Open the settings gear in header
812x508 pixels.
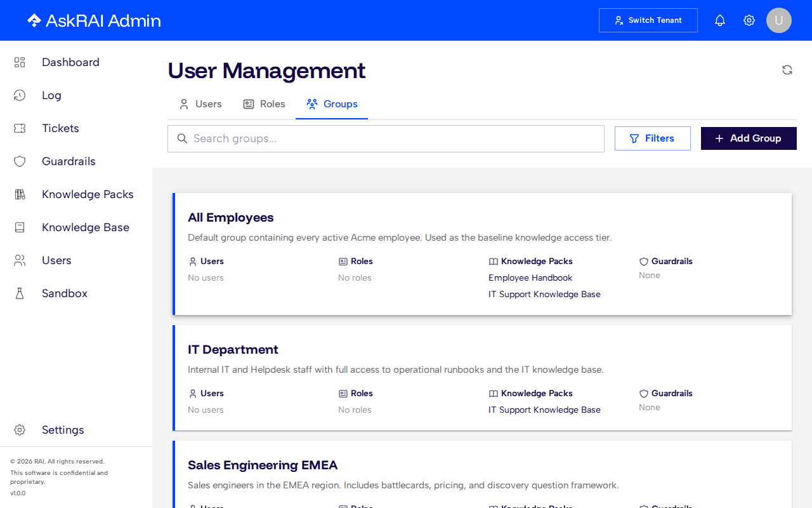(x=749, y=20)
